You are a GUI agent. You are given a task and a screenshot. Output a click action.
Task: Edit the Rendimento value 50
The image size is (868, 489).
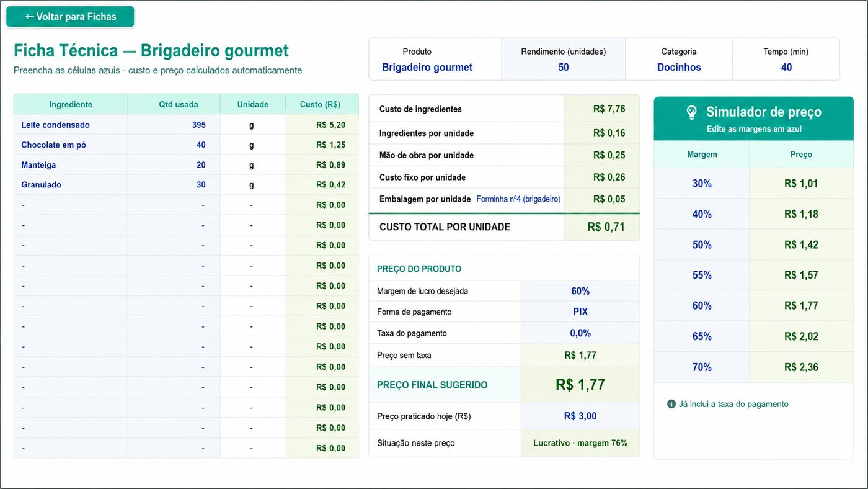(x=564, y=67)
